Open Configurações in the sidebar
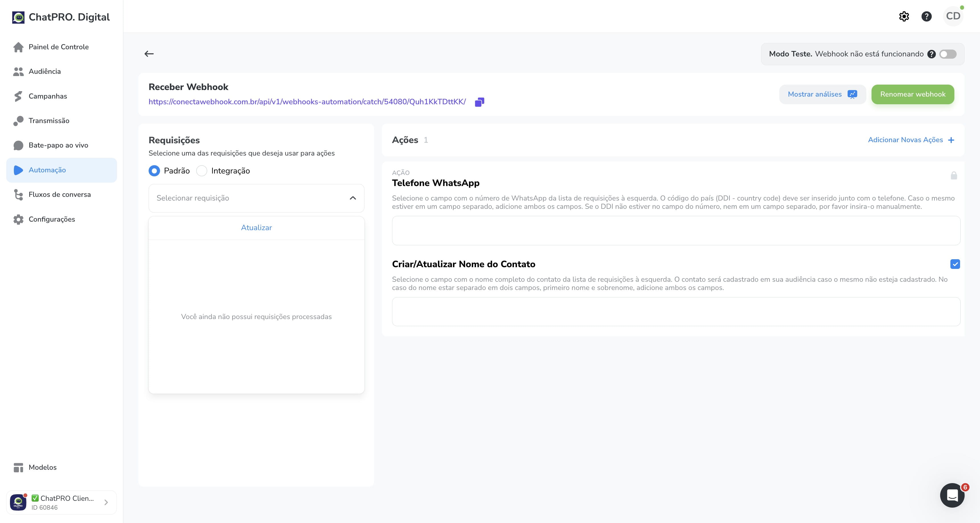The height and width of the screenshot is (523, 980). [61, 219]
